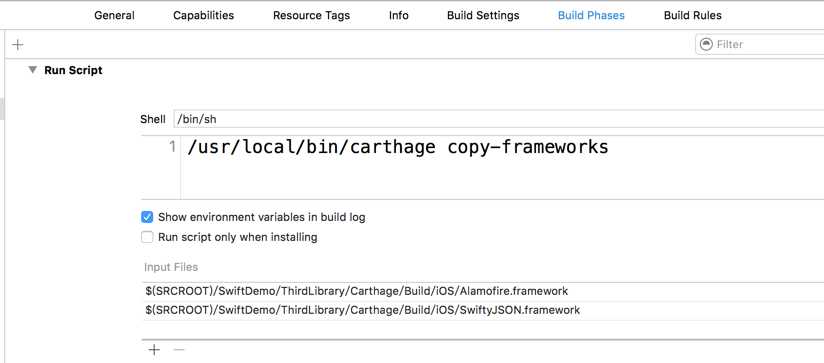824x363 pixels.
Task: Click the Run Script section title
Action: [x=73, y=70]
